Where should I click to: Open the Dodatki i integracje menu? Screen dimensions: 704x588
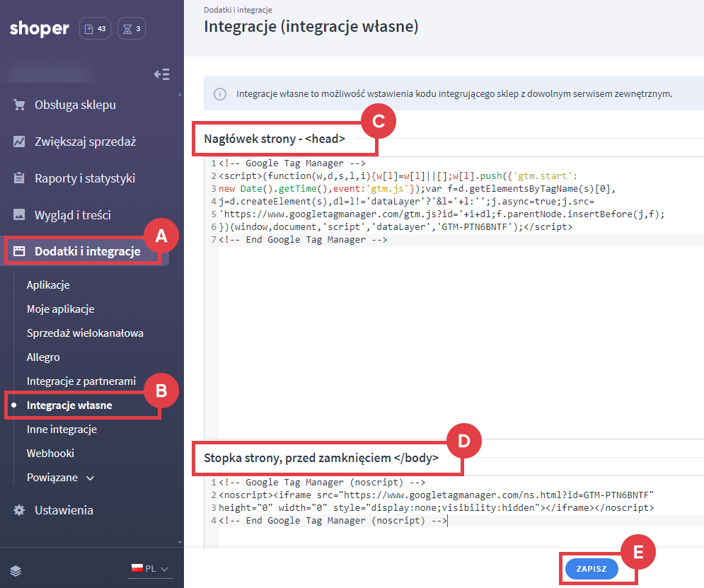pos(88,251)
